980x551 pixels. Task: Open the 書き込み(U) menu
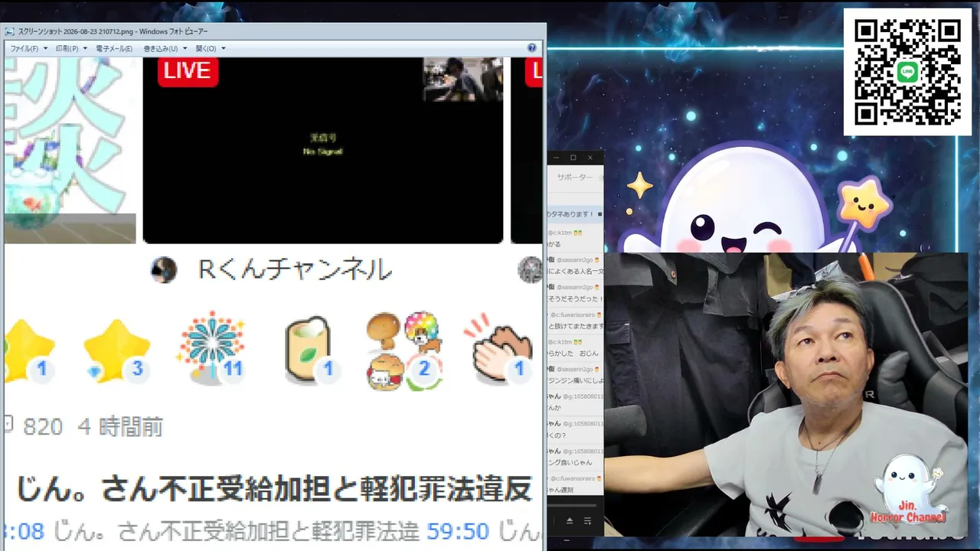click(x=160, y=48)
